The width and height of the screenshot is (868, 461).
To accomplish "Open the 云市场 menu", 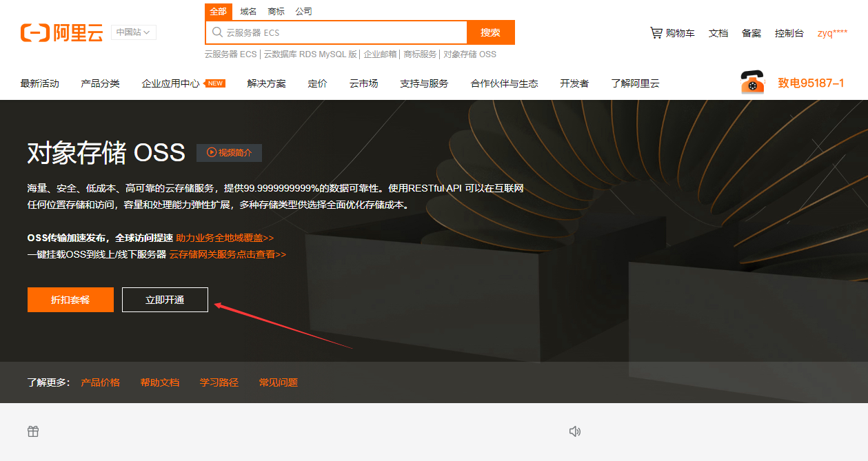I will tap(364, 83).
